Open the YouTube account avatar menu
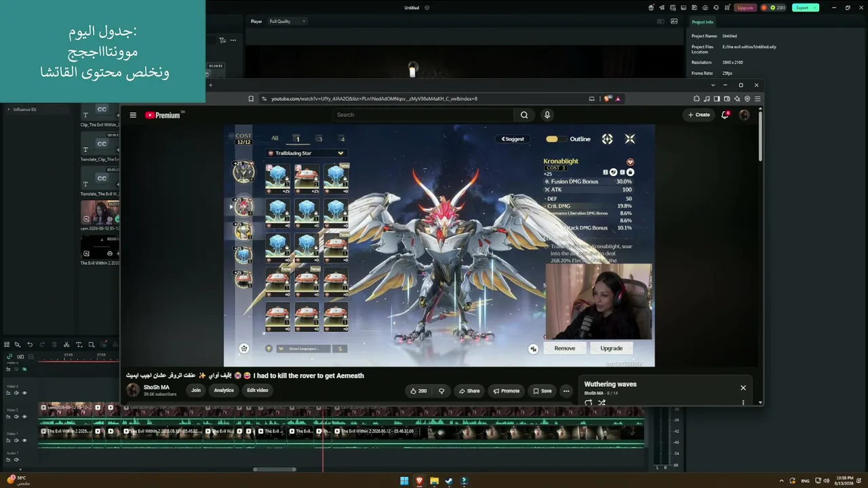Screen dimensions: 868x488 (744, 115)
